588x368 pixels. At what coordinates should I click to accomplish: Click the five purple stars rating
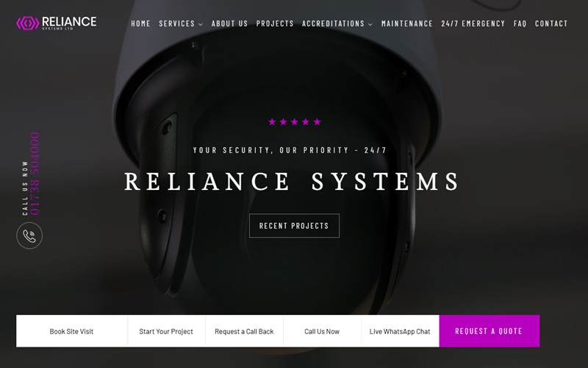(295, 121)
